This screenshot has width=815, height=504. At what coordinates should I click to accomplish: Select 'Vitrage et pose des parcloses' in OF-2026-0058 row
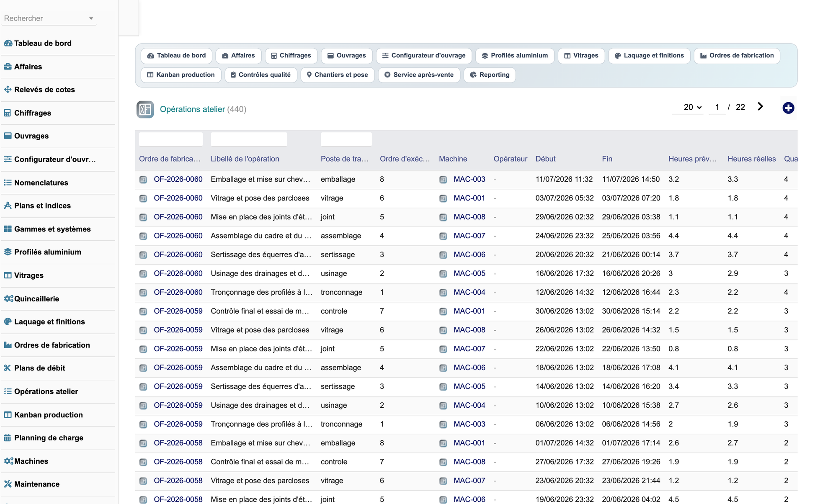(260, 481)
